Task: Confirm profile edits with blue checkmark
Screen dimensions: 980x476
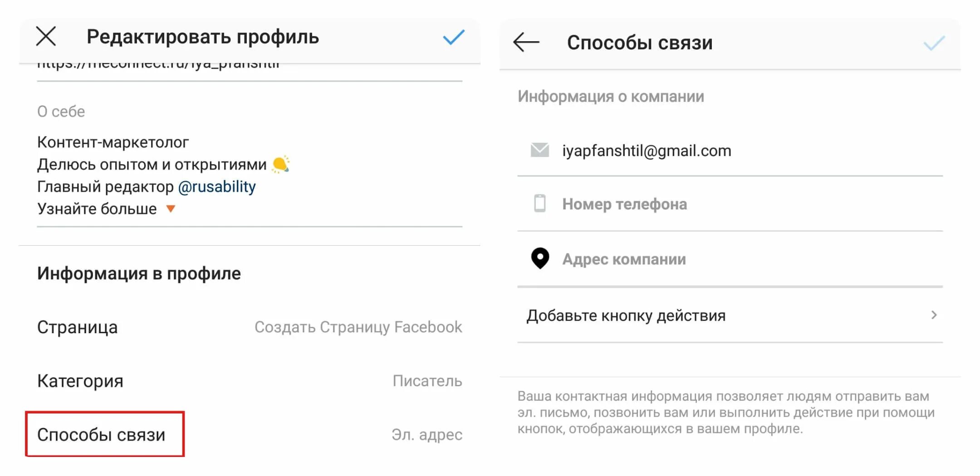Action: pyautogui.click(x=454, y=37)
